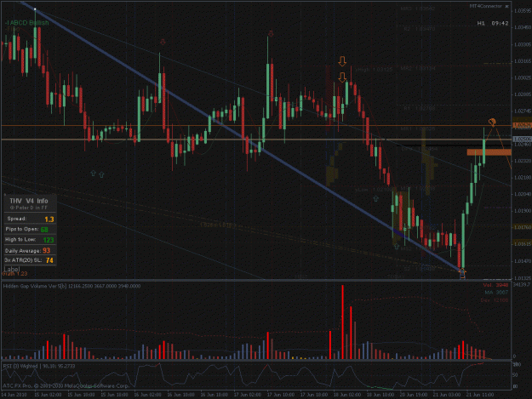Click the Spread value 1.3
Viewport: 532px width, 399px height.
[49, 219]
